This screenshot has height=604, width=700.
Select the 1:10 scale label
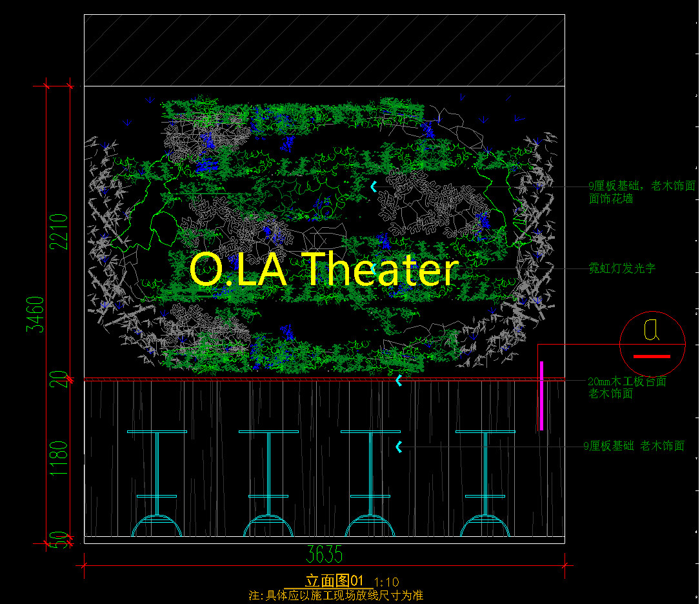coord(386,581)
